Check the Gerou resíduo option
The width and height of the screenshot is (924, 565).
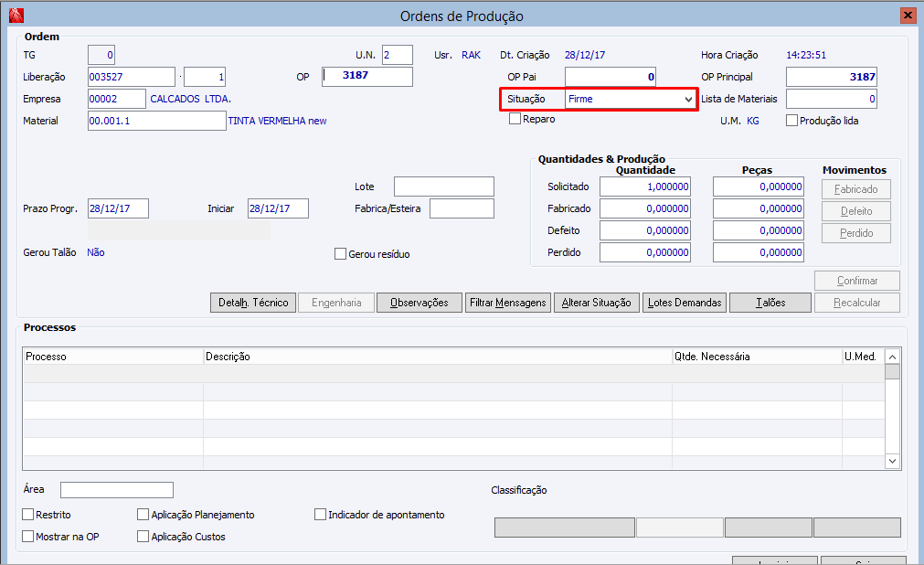(341, 254)
